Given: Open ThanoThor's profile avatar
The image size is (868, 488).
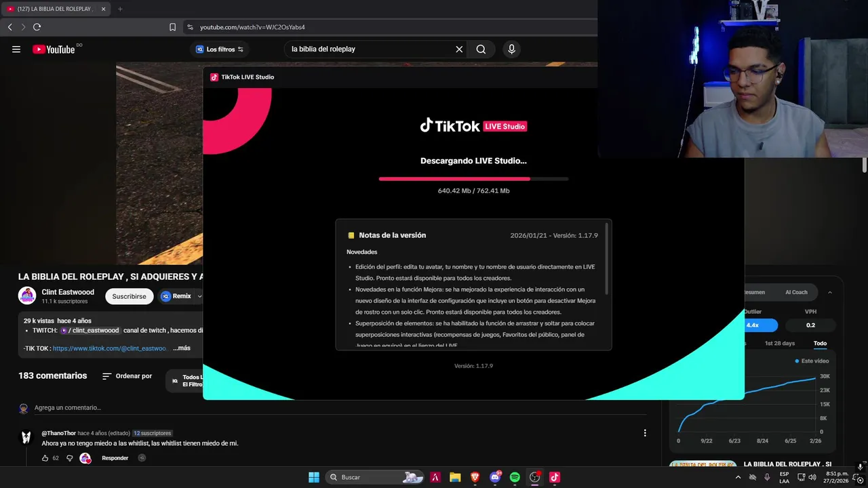Looking at the screenshot, I should (26, 438).
